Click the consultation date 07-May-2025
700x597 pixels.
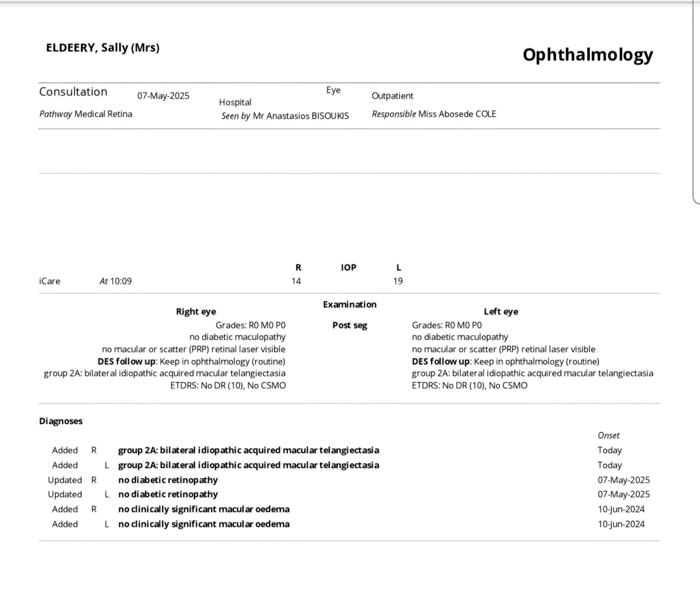163,96
